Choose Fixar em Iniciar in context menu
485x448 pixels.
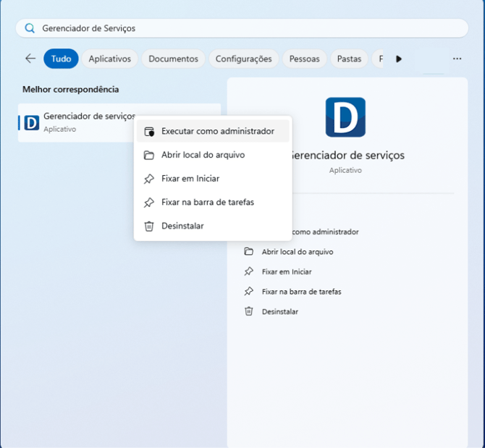coord(190,179)
